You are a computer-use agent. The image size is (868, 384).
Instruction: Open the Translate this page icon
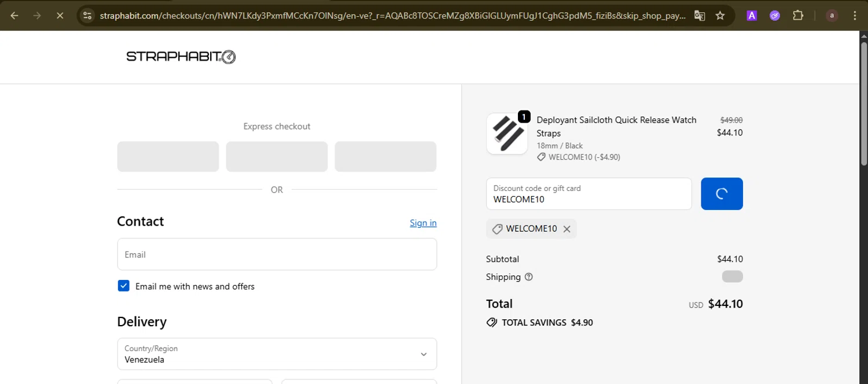700,16
